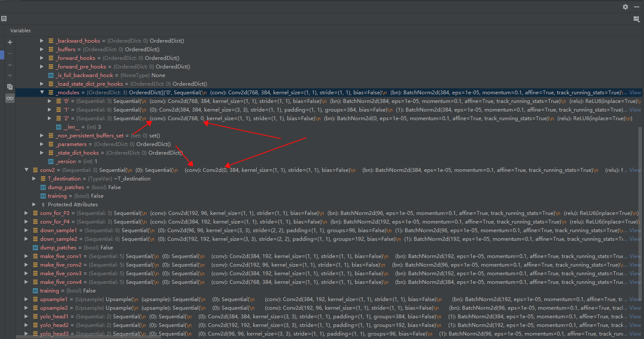Expand the down_sample1 variable
The height and width of the screenshot is (339, 644).
(26, 230)
